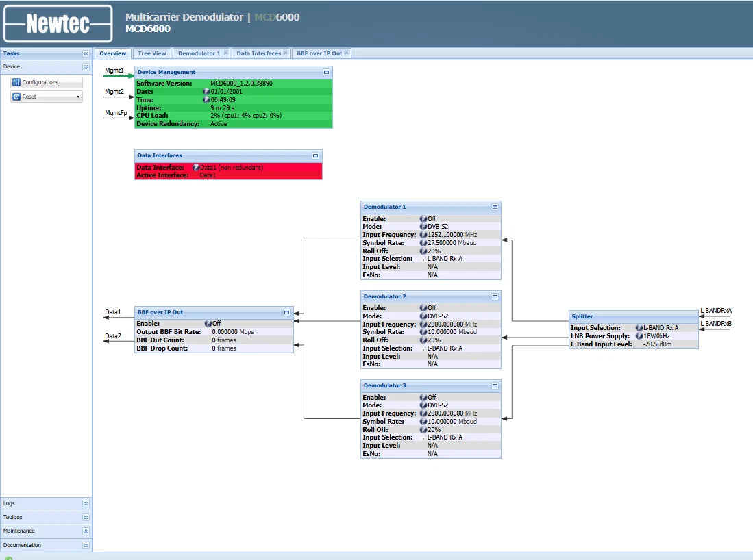The image size is (753, 560).
Task: Click the 18V/0kHz LNB power supply value
Action: [x=656, y=336]
